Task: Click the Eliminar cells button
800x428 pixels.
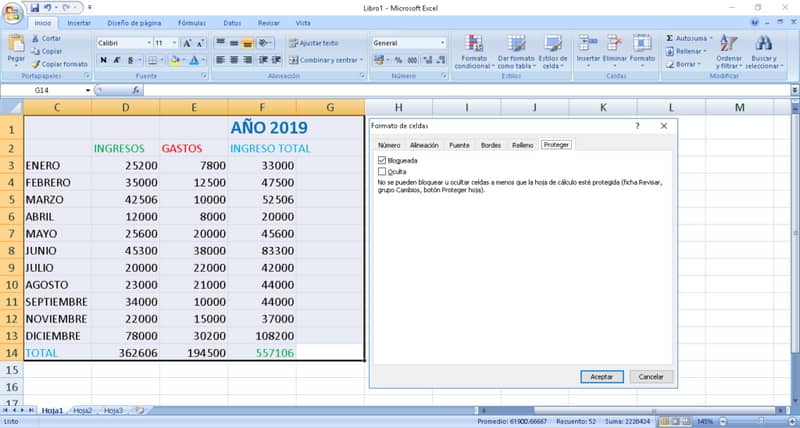Action: point(614,51)
